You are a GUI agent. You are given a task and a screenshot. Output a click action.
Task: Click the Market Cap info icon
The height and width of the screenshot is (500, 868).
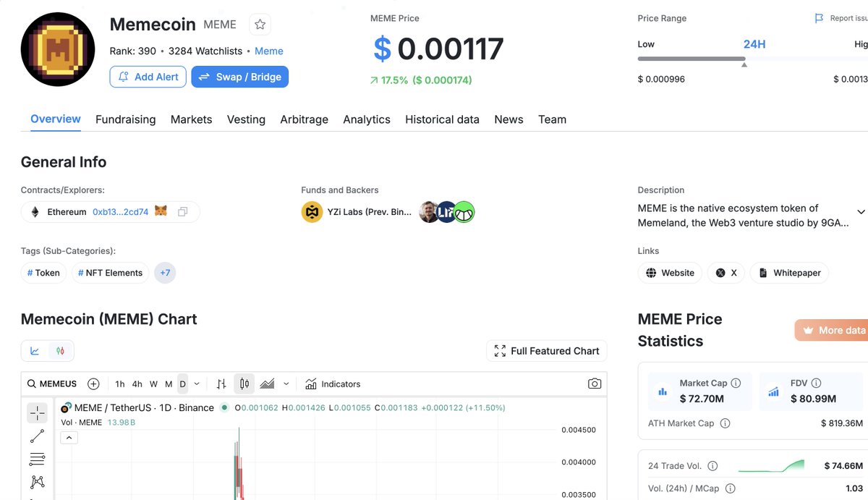tap(736, 384)
